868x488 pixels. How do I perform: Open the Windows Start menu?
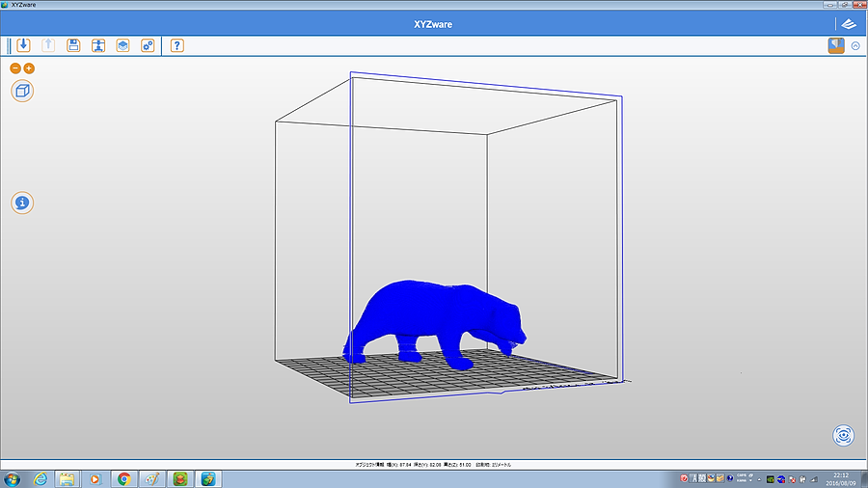pyautogui.click(x=13, y=478)
